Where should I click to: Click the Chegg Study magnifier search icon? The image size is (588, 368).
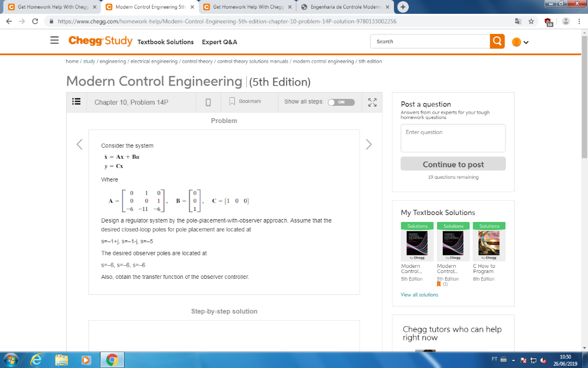pyautogui.click(x=498, y=41)
